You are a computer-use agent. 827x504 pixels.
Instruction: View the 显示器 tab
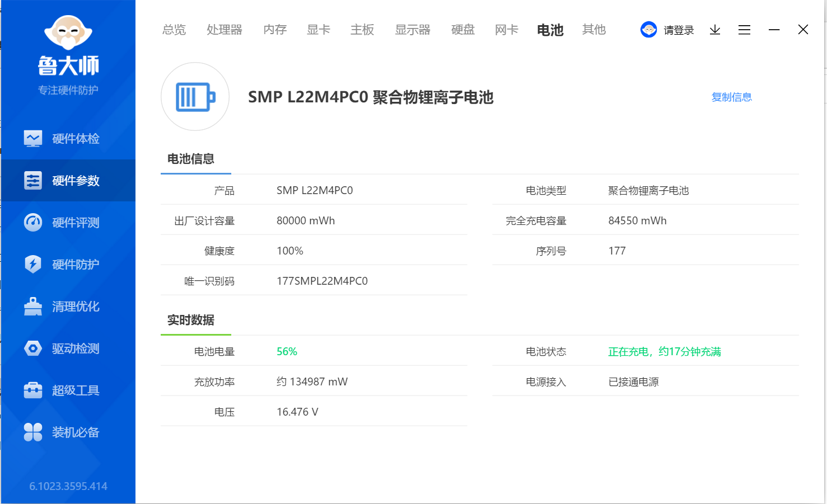[x=413, y=30]
